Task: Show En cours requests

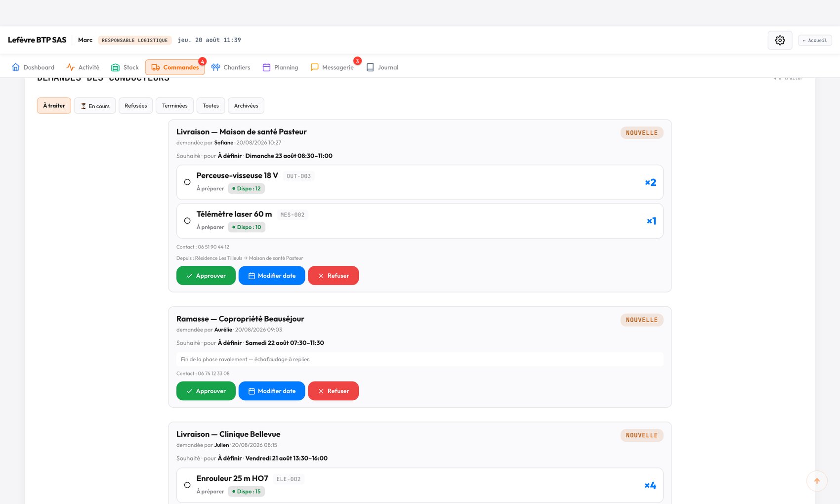Action: point(95,106)
